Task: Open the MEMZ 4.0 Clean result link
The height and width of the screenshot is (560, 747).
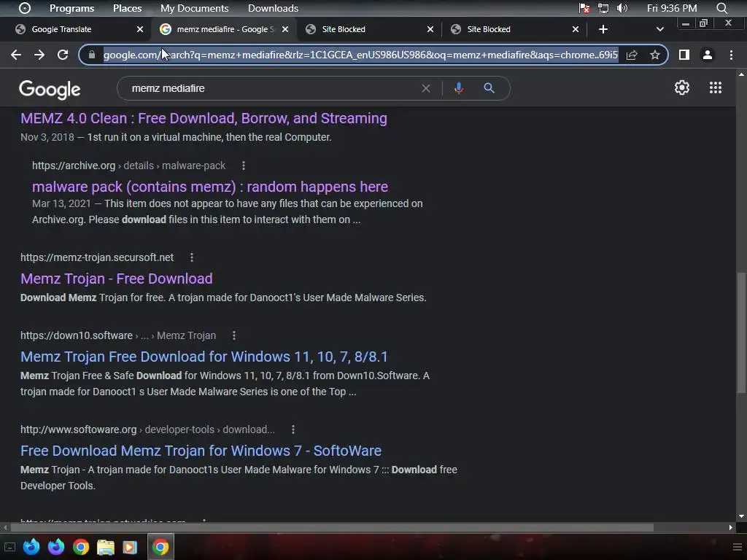Action: (204, 118)
